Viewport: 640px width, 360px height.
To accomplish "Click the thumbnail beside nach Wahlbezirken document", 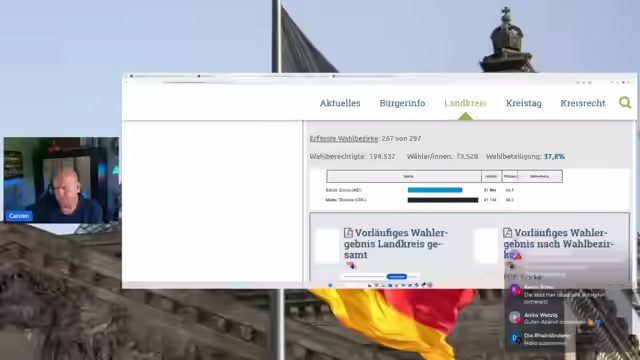I will 486,245.
